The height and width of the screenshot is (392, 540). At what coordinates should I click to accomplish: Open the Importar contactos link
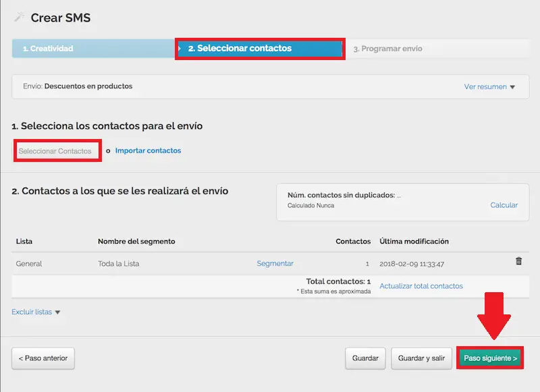148,150
